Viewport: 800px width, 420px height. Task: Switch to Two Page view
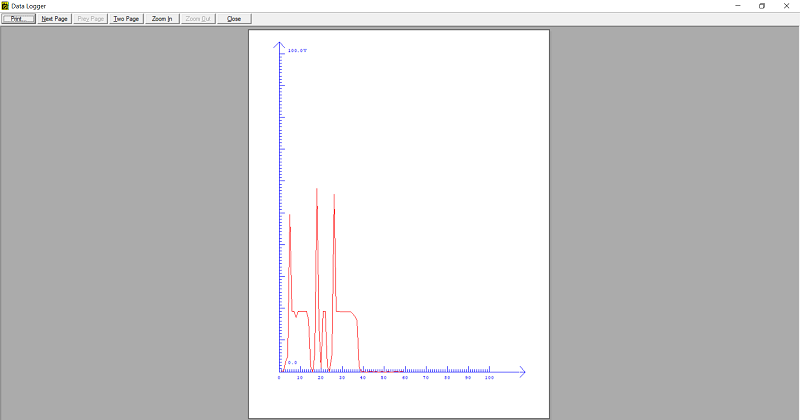126,19
